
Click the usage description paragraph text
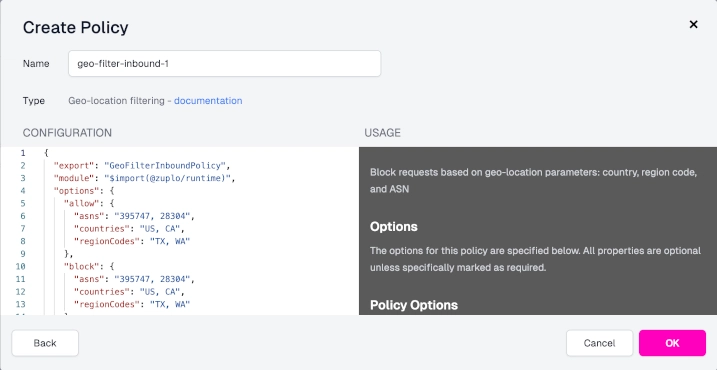pos(533,181)
